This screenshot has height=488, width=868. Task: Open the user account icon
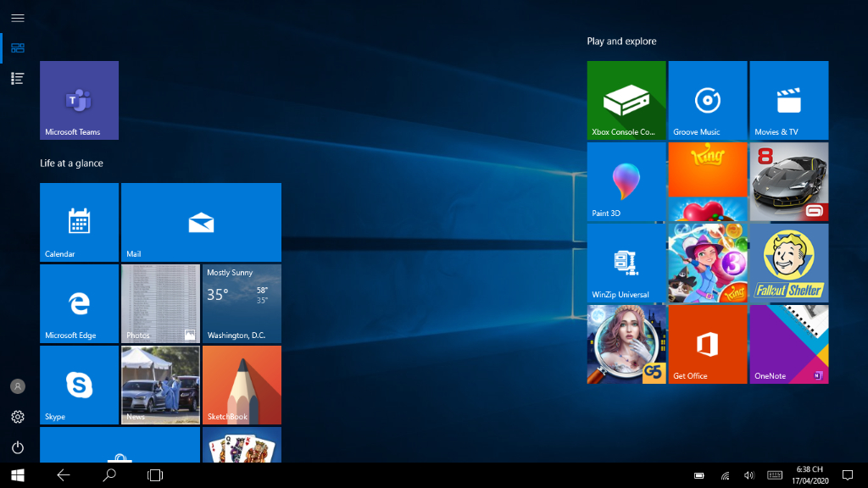coord(18,386)
